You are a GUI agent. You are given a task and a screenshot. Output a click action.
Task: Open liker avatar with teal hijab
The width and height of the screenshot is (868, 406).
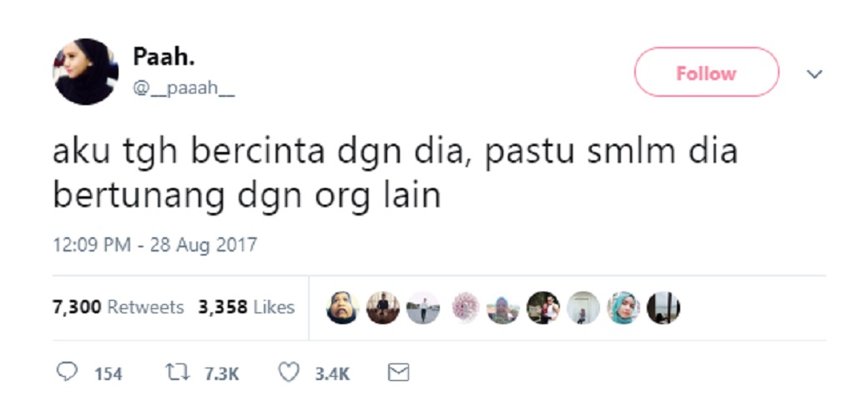(x=623, y=308)
